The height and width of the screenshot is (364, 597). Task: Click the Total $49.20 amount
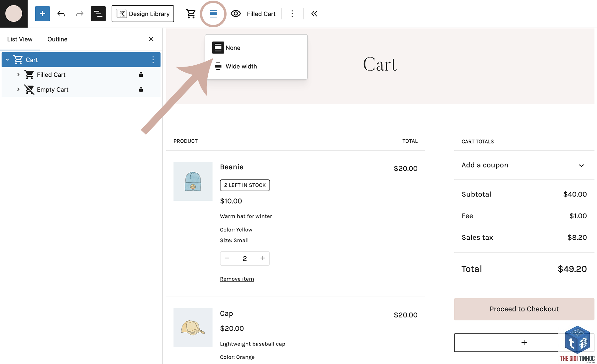pos(572,269)
